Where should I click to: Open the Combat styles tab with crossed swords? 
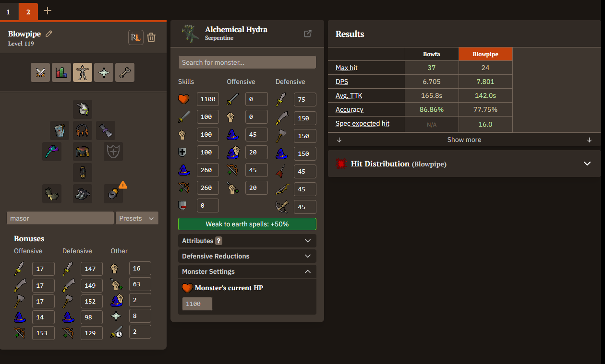pyautogui.click(x=40, y=72)
